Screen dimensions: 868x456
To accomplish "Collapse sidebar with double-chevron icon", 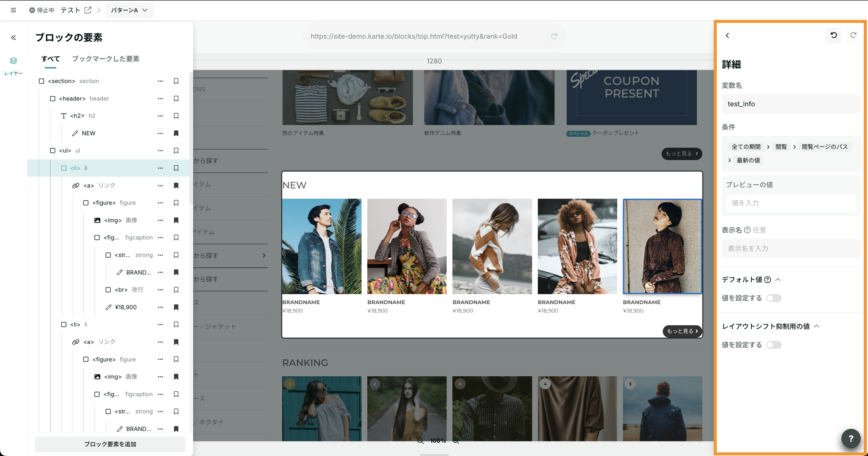I will point(14,37).
